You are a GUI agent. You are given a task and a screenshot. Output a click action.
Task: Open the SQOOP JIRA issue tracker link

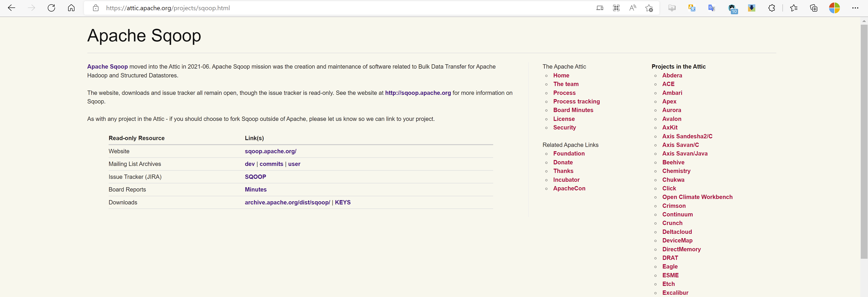[x=255, y=177]
